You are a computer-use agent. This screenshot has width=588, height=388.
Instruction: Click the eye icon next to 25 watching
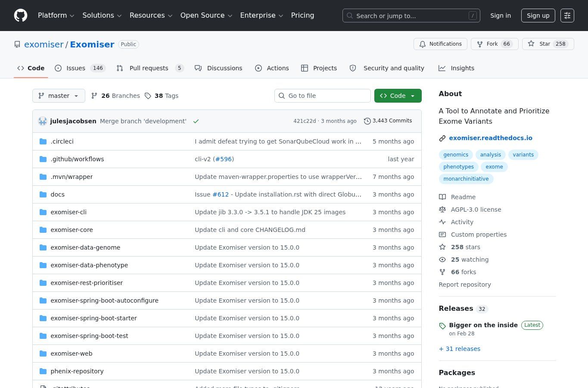(x=442, y=260)
